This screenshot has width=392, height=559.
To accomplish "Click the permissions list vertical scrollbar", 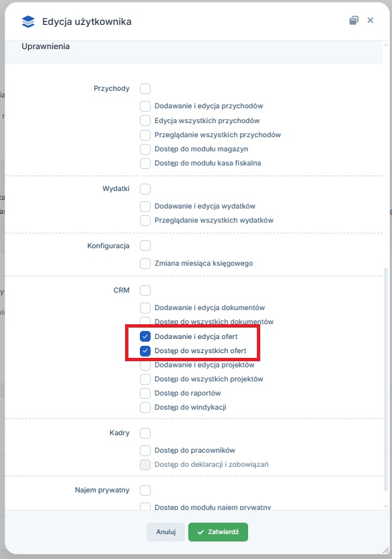I will click(385, 379).
